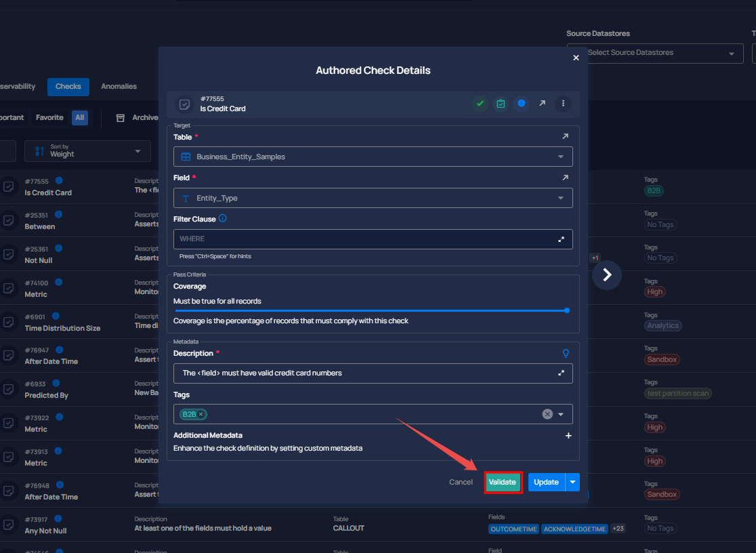Click the Validate button
The height and width of the screenshot is (553, 756).
point(502,482)
